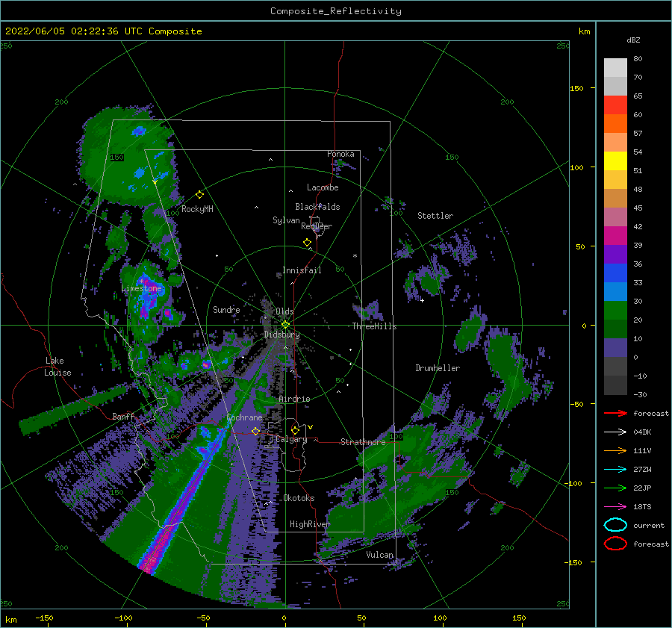
Task: Click the RedDeer city label
Action: [317, 226]
